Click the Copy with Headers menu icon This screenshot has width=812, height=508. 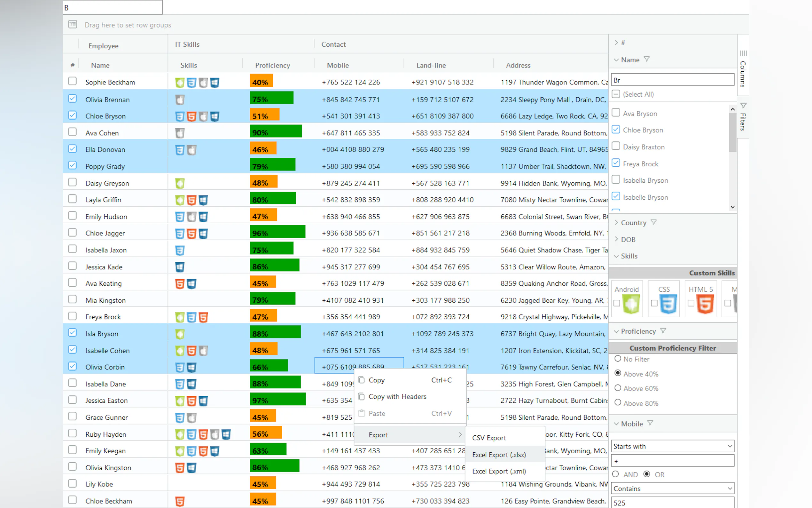pyautogui.click(x=361, y=397)
